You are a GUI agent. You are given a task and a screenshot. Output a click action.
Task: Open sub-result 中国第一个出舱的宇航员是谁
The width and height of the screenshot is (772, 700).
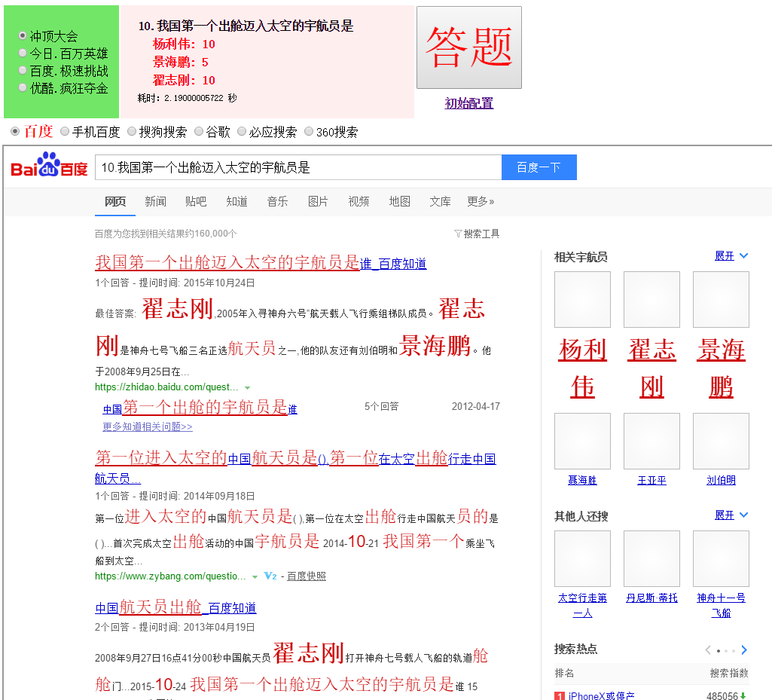pos(200,408)
